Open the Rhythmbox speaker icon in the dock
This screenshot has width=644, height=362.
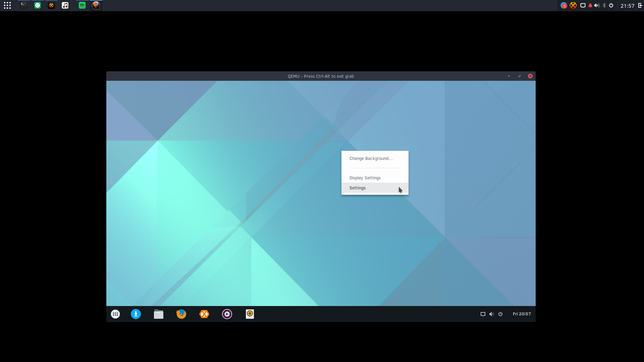pos(250,314)
